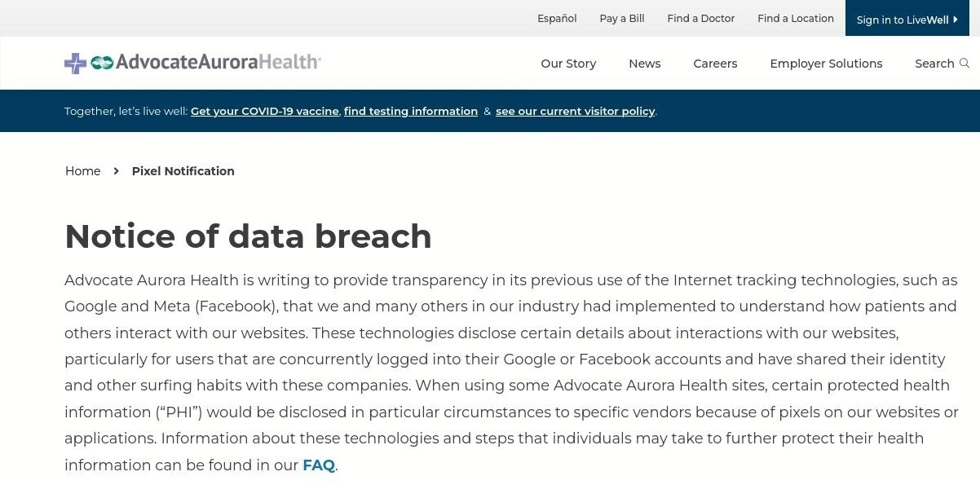This screenshot has height=485, width=980.
Task: Click the Advocate Aurora Health logo
Action: [x=192, y=63]
